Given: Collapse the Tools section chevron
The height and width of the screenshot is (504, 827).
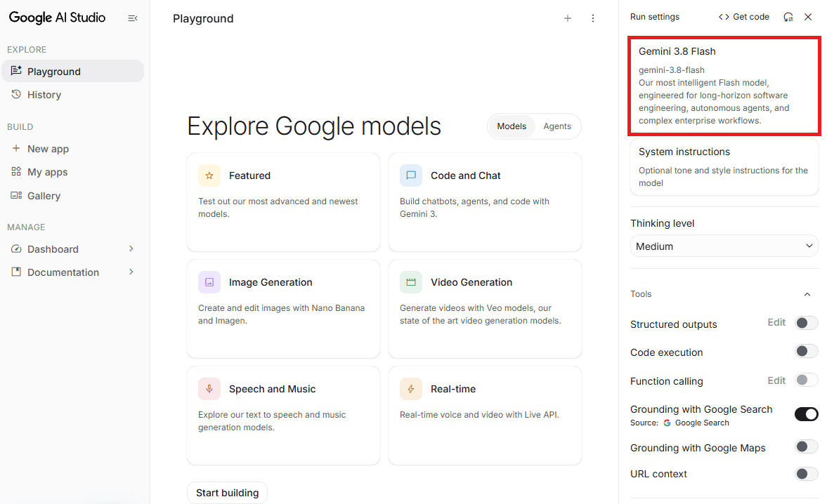Looking at the screenshot, I should [x=807, y=294].
